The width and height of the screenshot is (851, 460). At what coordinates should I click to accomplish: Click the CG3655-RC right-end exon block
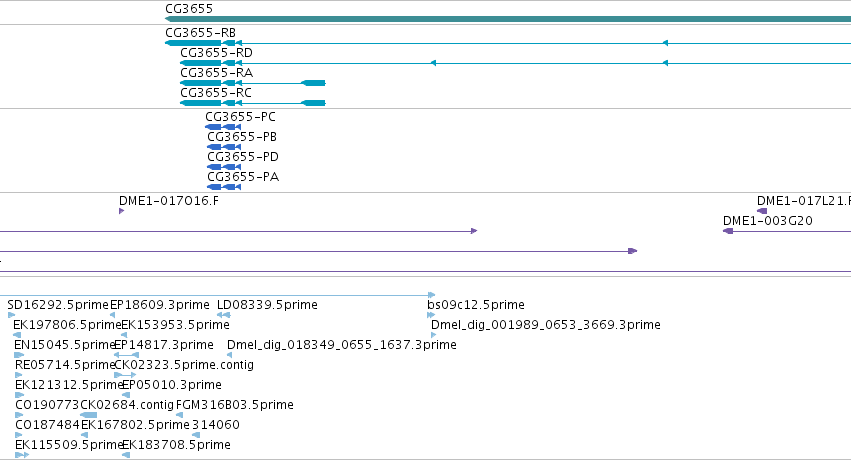(x=314, y=103)
